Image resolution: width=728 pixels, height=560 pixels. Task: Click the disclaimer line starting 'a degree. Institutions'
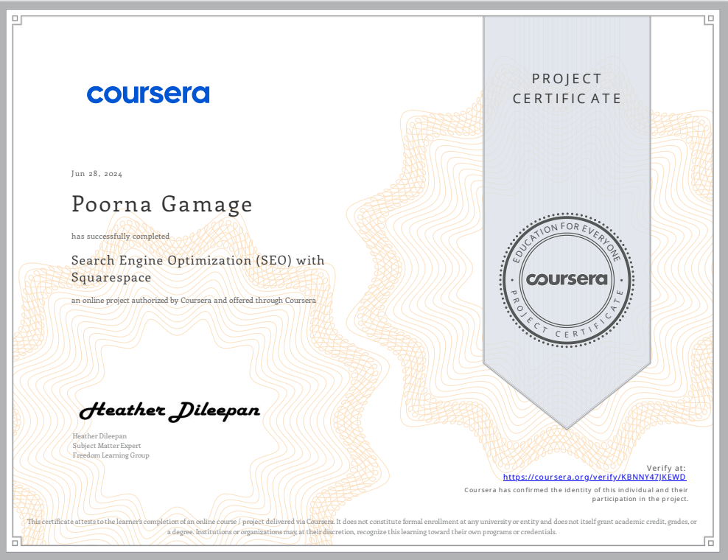click(362, 532)
